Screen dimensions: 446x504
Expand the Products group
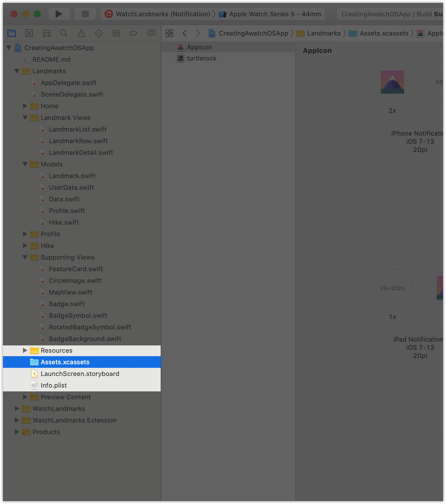(17, 432)
